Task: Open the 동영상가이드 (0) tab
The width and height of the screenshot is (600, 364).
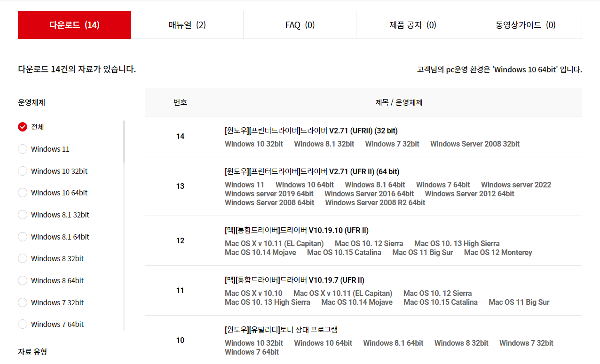Action: pos(526,25)
